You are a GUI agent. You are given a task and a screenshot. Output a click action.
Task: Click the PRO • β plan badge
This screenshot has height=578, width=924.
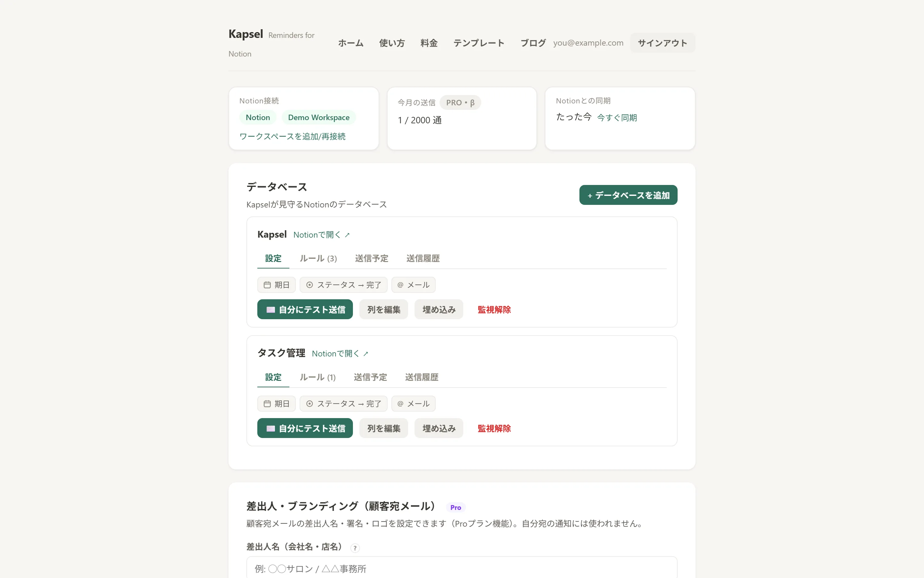[460, 102]
